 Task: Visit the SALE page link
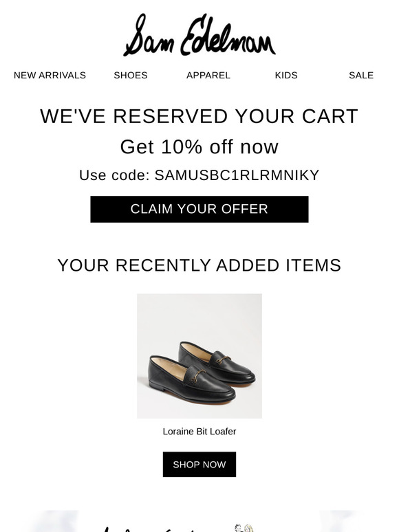(361, 76)
